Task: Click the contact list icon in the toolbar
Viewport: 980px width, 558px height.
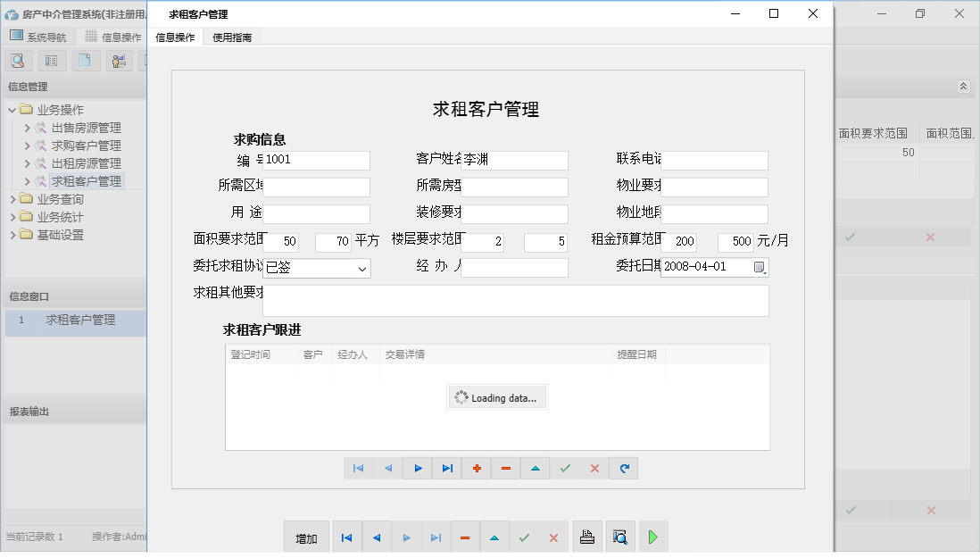Action: tap(51, 60)
